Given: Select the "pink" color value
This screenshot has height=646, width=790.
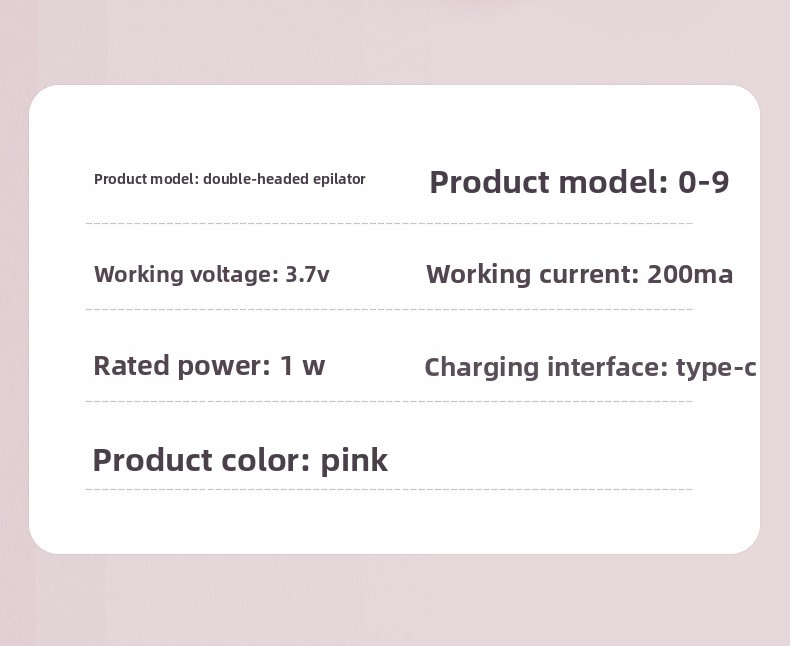Looking at the screenshot, I should 354,460.
